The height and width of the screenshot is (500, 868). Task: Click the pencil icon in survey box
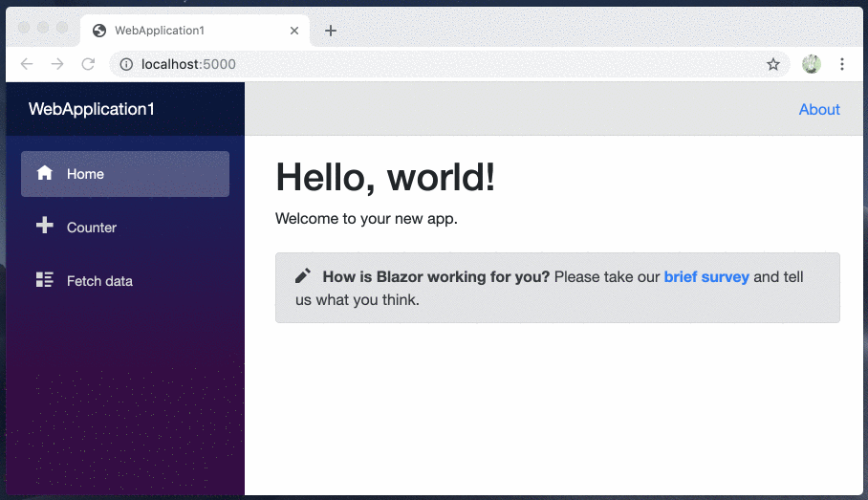click(x=303, y=275)
